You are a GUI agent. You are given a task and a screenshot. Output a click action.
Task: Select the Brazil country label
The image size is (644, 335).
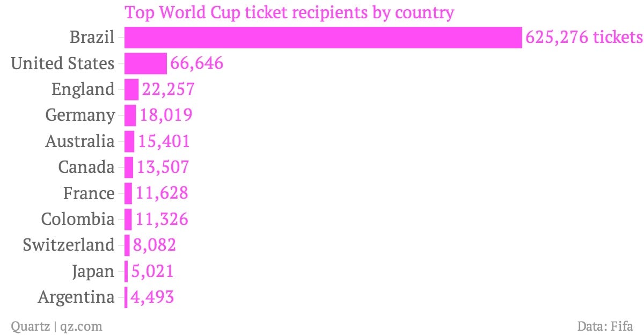coord(92,38)
